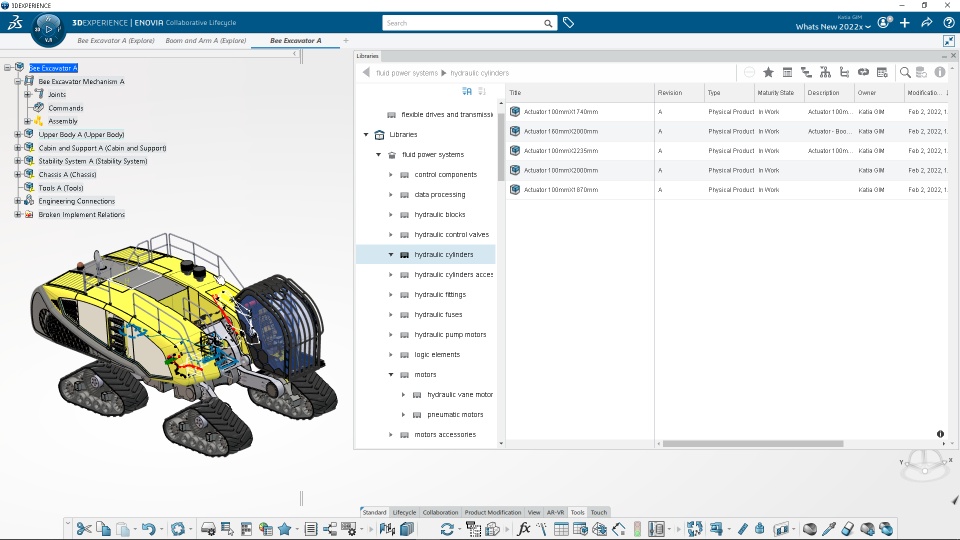Viewport: 960px width, 540px height.
Task: Click the design table grid icon
Action: pos(561,528)
